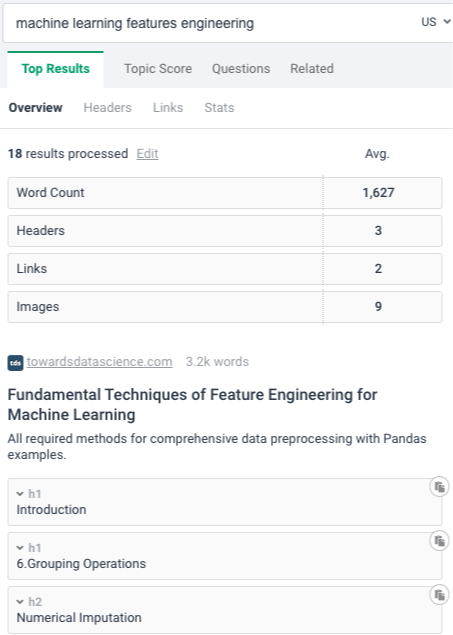Click the towardsdatascience favicon icon
Viewport: 453px width, 635px height.
click(15, 362)
